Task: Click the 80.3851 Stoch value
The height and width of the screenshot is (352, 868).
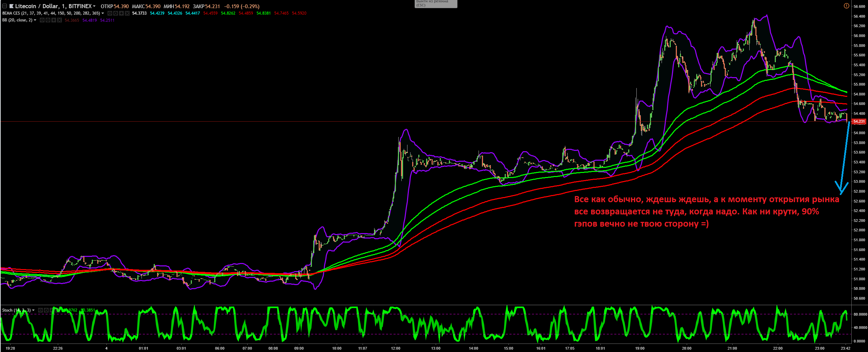Action: pyautogui.click(x=87, y=310)
